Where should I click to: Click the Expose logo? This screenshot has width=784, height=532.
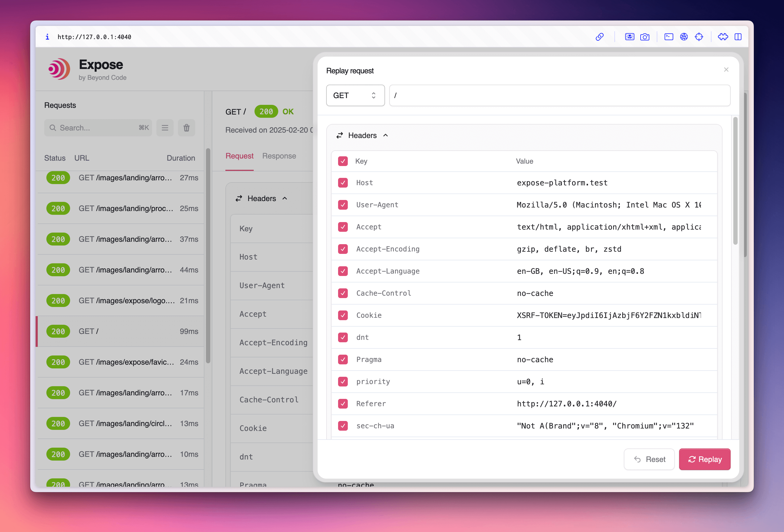click(59, 69)
